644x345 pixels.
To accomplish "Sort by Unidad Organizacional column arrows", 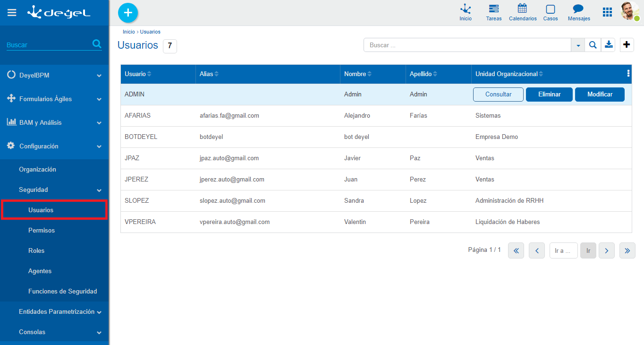I will coord(541,74).
